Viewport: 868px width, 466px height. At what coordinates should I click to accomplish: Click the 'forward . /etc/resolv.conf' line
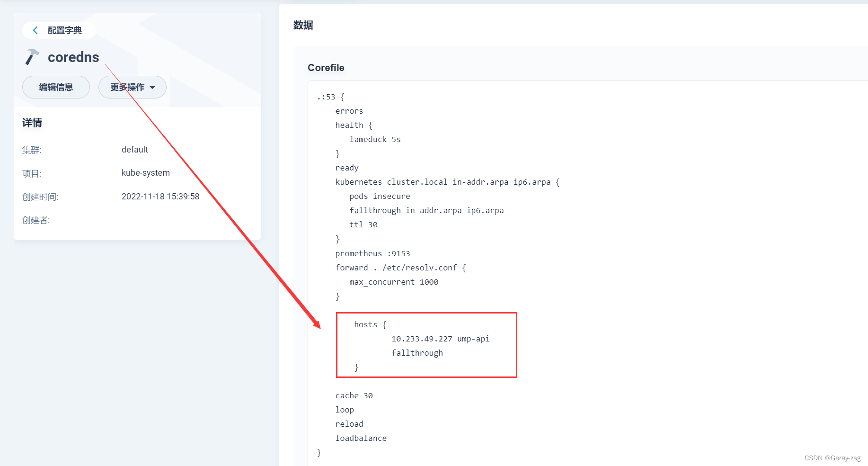tap(401, 268)
